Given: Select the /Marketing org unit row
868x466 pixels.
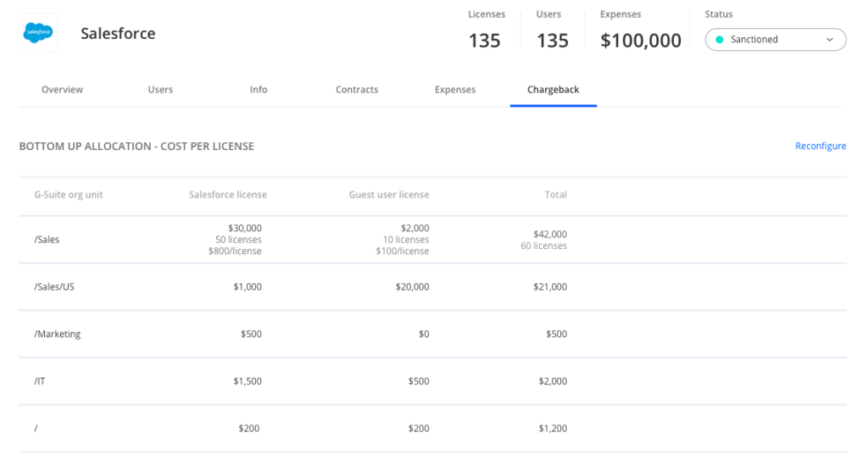Looking at the screenshot, I should pos(432,334).
